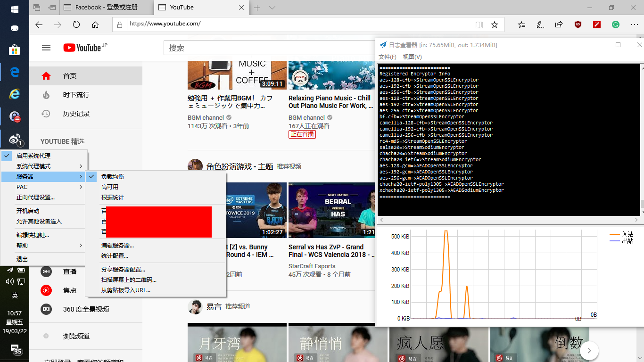Open the 月牙湾 video thumbnail
The height and width of the screenshot is (362, 644).
point(237,342)
